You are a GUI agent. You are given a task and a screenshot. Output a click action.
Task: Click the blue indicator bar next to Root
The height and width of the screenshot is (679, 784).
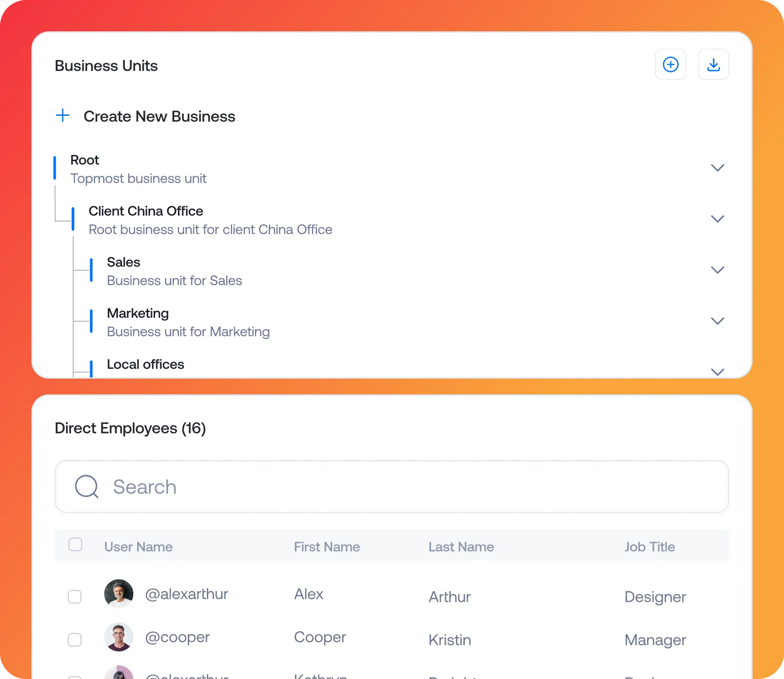[x=55, y=168]
